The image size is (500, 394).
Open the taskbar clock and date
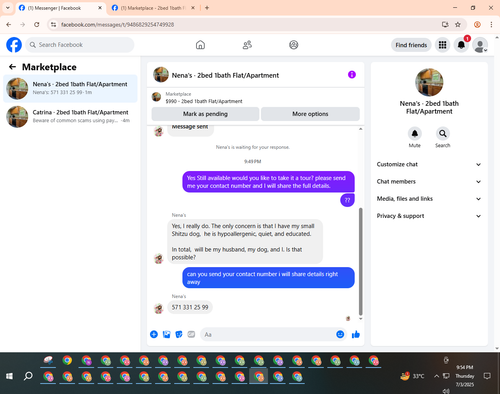pos(465,376)
